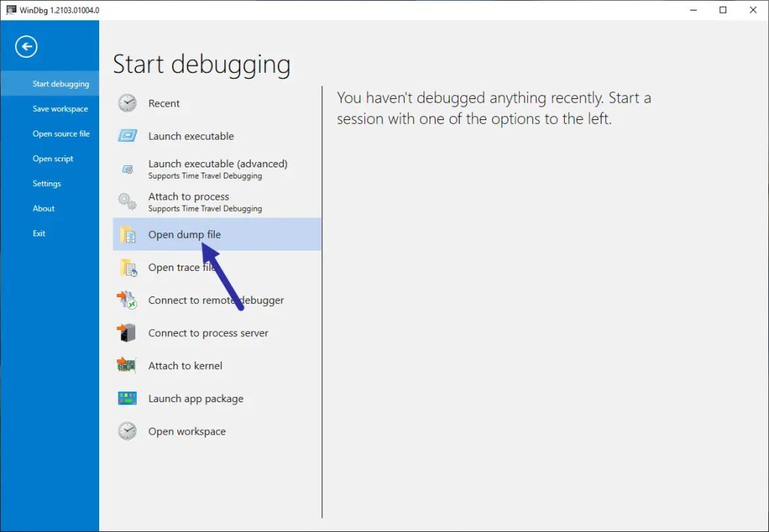Image resolution: width=769 pixels, height=532 pixels.
Task: Open the workspace clock icon
Action: (x=128, y=431)
